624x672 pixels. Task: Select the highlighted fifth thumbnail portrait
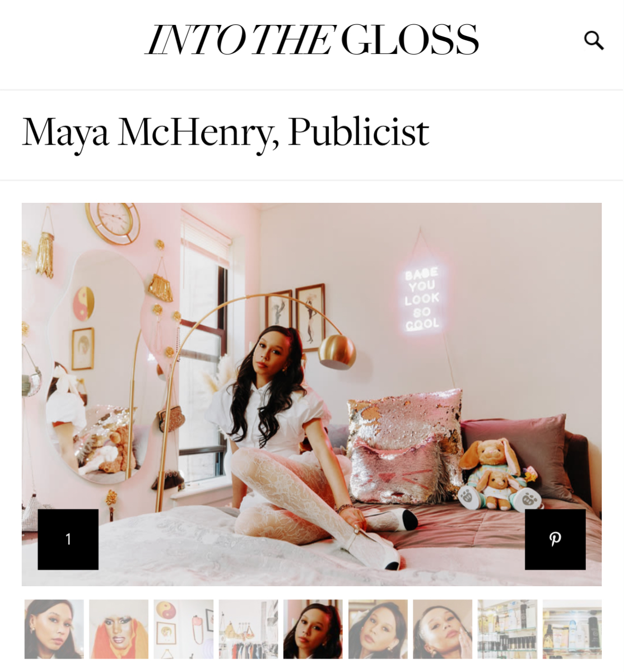click(x=313, y=629)
